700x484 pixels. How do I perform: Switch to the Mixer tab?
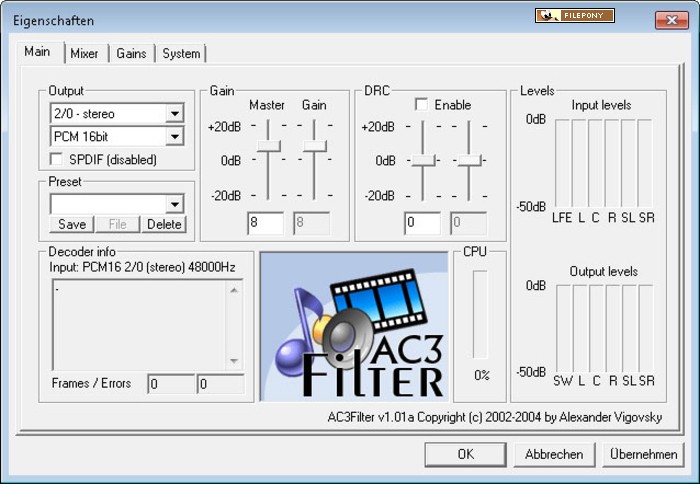[84, 54]
